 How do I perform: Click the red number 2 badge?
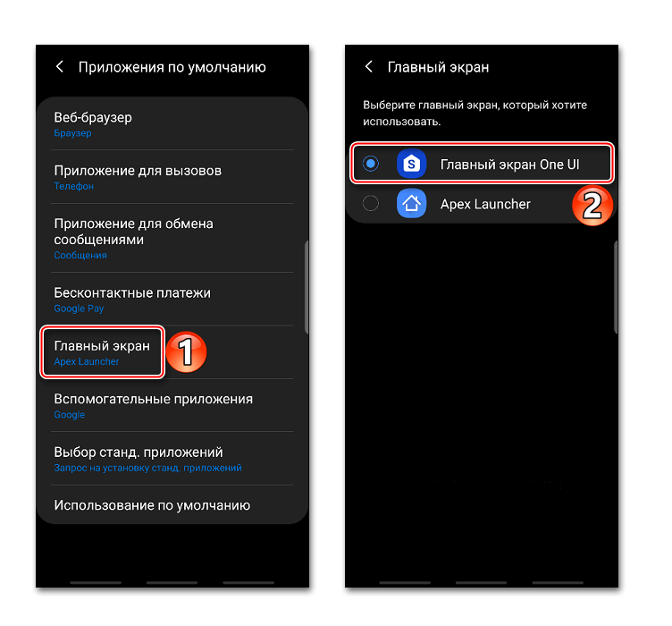(592, 206)
